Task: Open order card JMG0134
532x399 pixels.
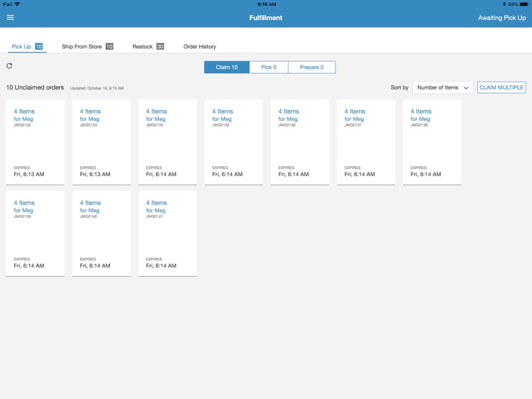Action: [167, 142]
